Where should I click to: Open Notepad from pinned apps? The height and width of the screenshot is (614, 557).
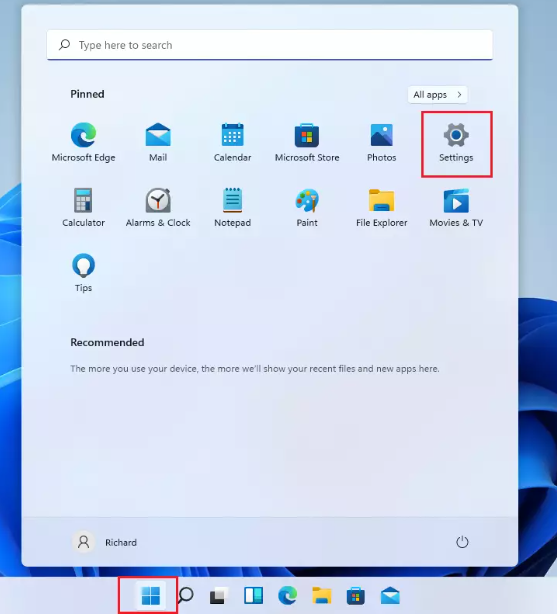coord(232,208)
